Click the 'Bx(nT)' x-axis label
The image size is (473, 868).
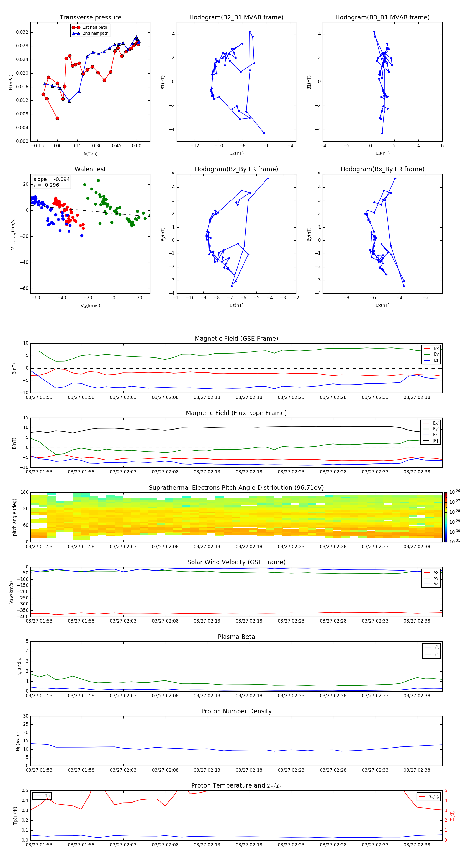382,305
